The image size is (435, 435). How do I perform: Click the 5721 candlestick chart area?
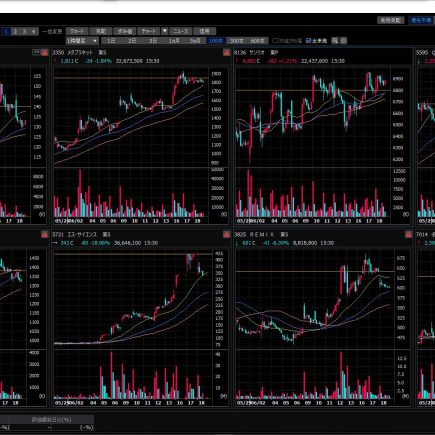tap(132, 300)
